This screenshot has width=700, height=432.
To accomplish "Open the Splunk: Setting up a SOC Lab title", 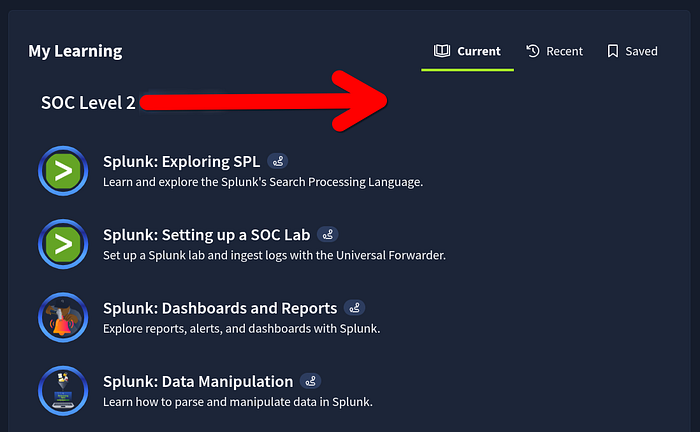I will pyautogui.click(x=206, y=235).
